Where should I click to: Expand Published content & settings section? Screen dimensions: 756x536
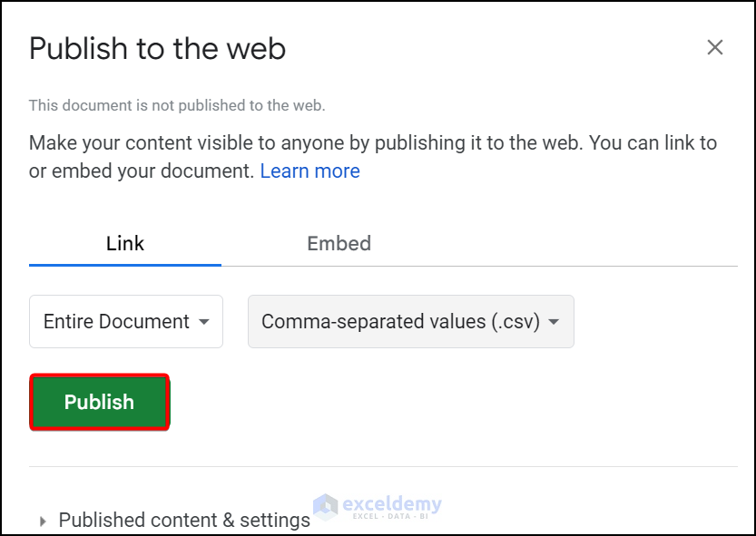pyautogui.click(x=184, y=520)
